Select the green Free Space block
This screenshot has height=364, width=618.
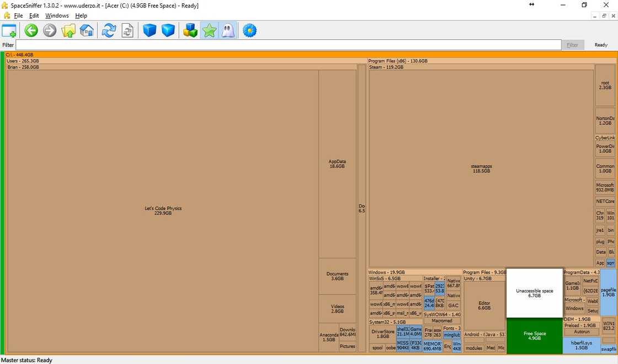click(x=534, y=336)
